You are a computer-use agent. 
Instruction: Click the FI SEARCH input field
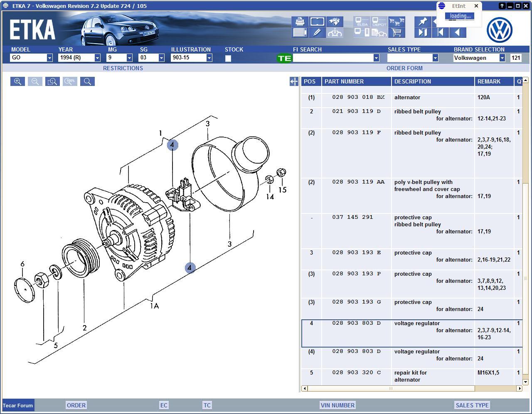pos(333,58)
